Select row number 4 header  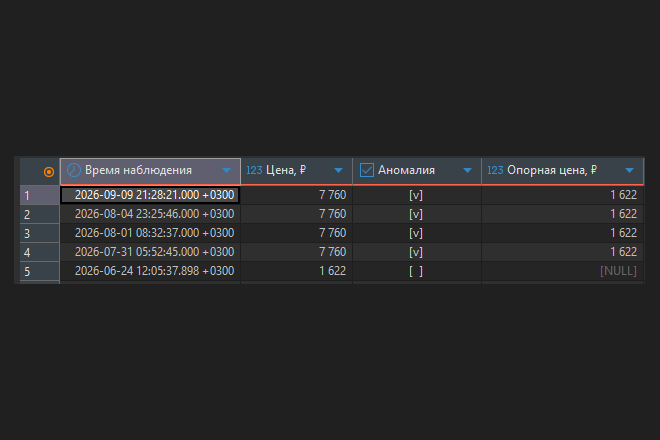click(40, 252)
